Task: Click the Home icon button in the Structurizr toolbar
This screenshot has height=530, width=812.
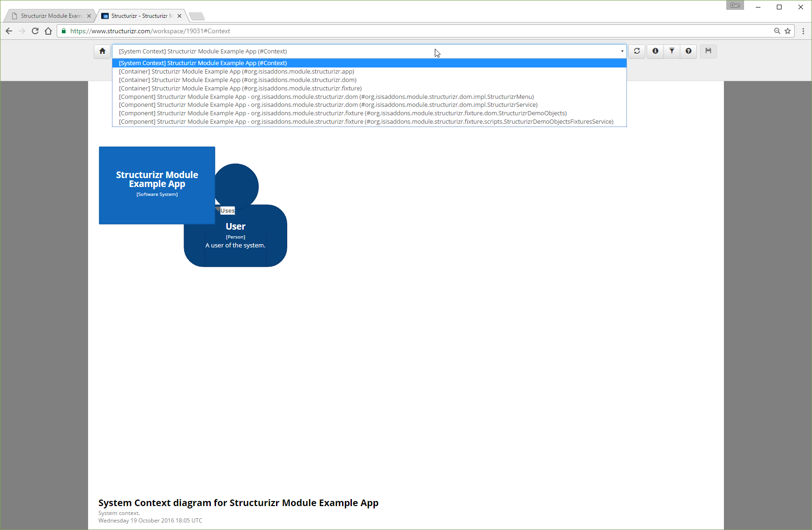Action: (102, 51)
